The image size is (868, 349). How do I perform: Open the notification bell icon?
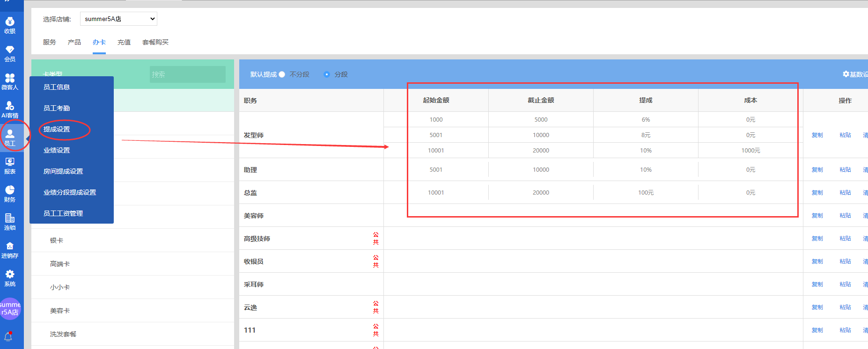coord(8,336)
